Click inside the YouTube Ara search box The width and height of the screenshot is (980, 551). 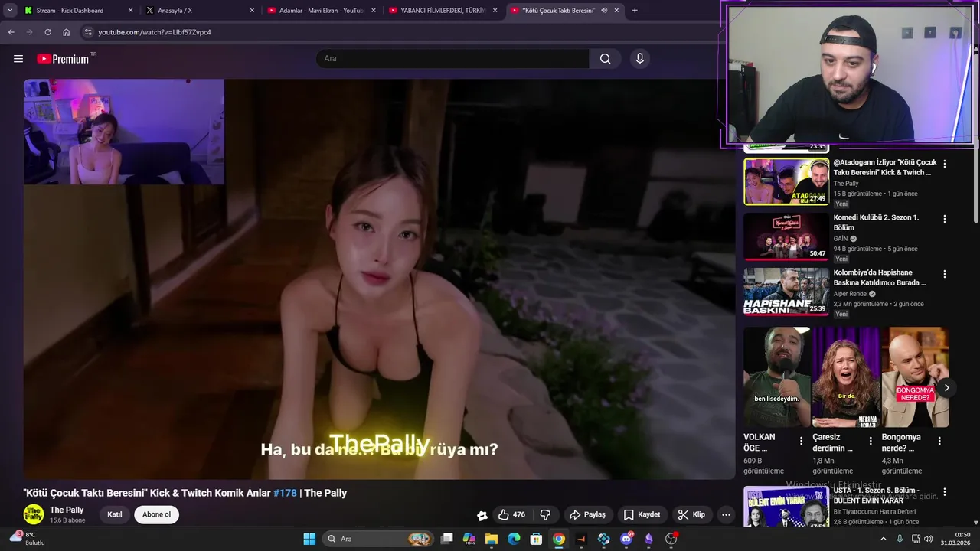[452, 59]
